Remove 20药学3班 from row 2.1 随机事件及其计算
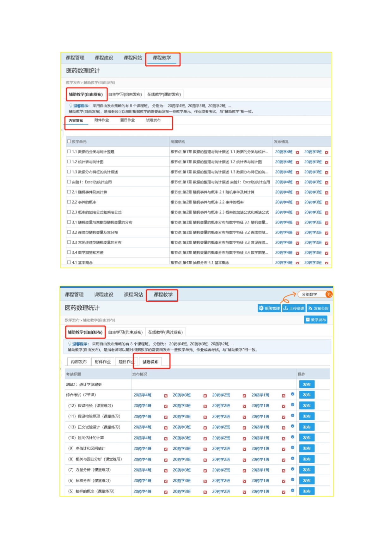392x554 pixels. [x=326, y=193]
